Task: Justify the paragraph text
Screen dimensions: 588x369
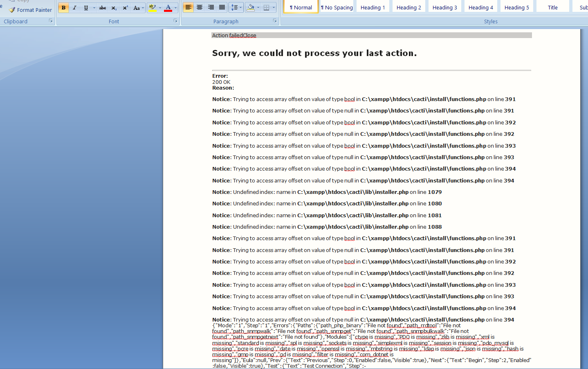Action: 222,7
